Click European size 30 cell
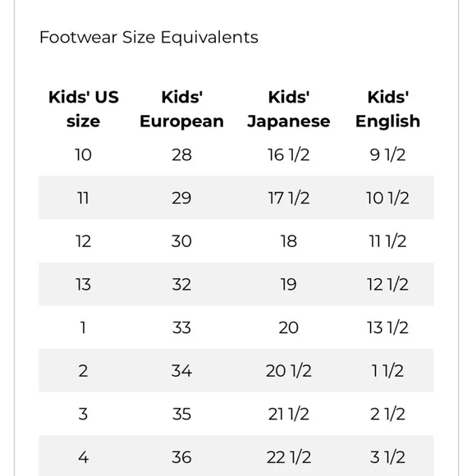The height and width of the screenshot is (476, 476). (181, 241)
